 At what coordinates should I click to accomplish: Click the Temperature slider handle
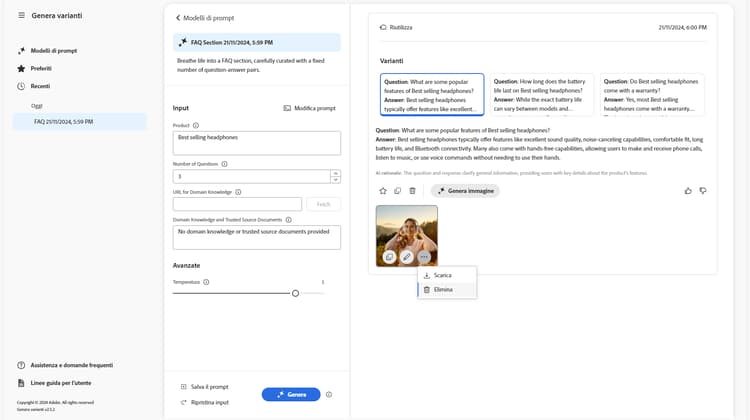click(296, 293)
